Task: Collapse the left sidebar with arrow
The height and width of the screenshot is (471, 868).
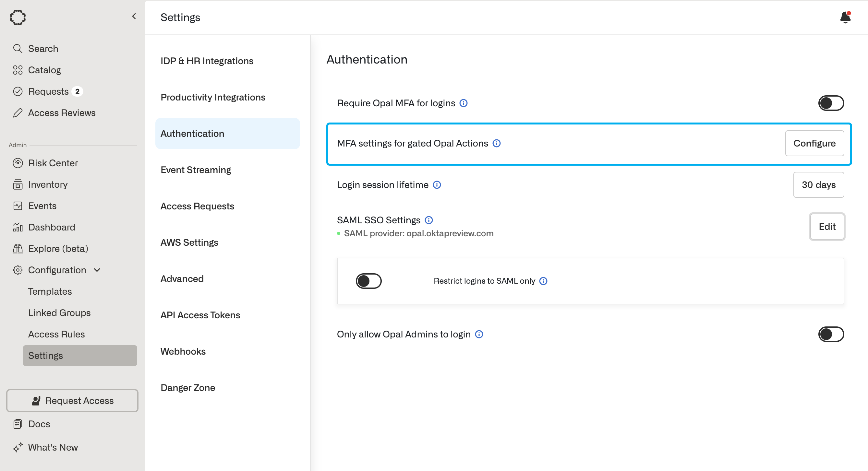Action: tap(134, 16)
